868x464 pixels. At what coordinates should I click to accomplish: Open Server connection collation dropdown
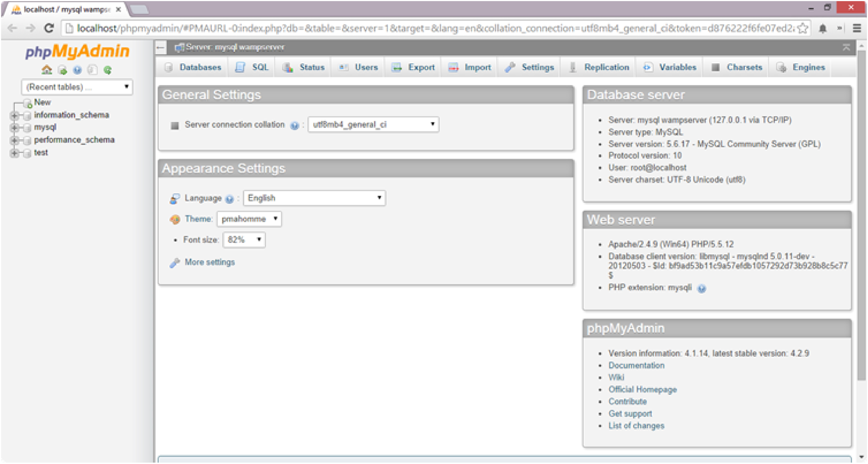pos(373,125)
